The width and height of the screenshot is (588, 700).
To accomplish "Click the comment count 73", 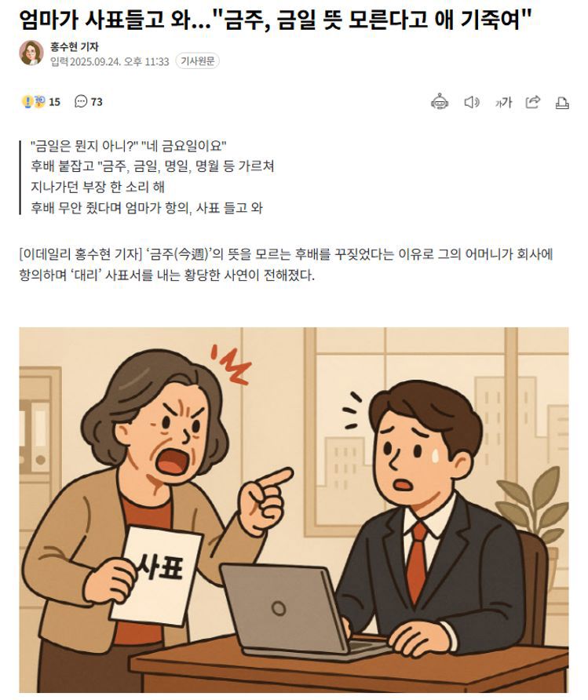I will (97, 102).
